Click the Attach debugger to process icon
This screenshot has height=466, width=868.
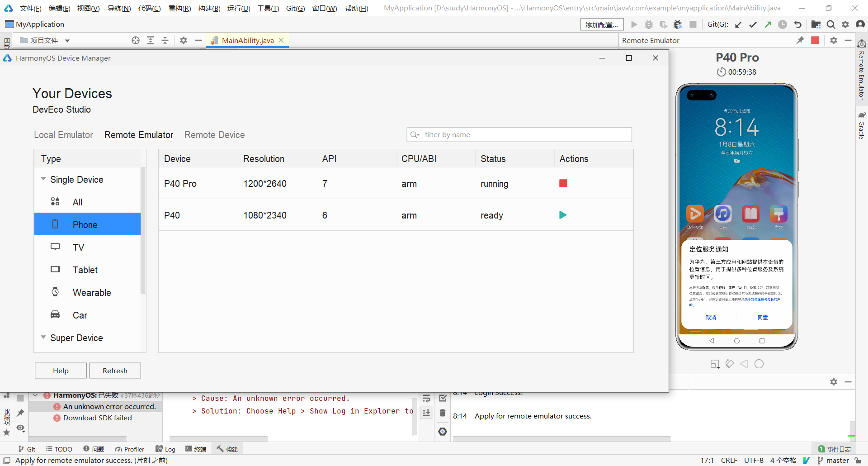pos(678,24)
